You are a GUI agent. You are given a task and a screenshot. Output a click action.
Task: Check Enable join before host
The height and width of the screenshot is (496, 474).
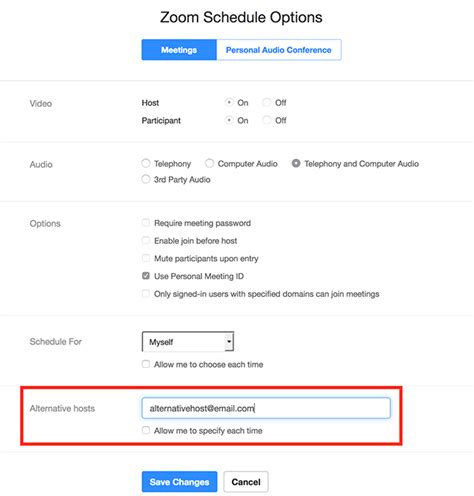146,240
